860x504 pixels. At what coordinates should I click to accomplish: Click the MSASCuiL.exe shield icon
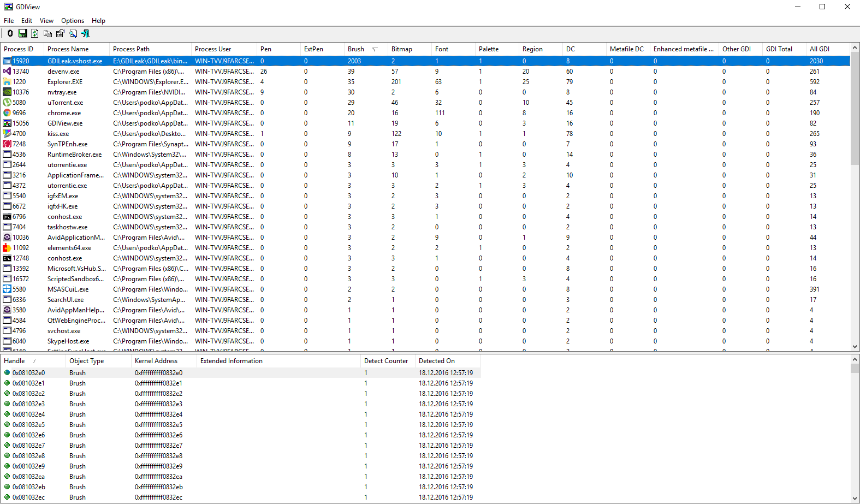[7, 289]
